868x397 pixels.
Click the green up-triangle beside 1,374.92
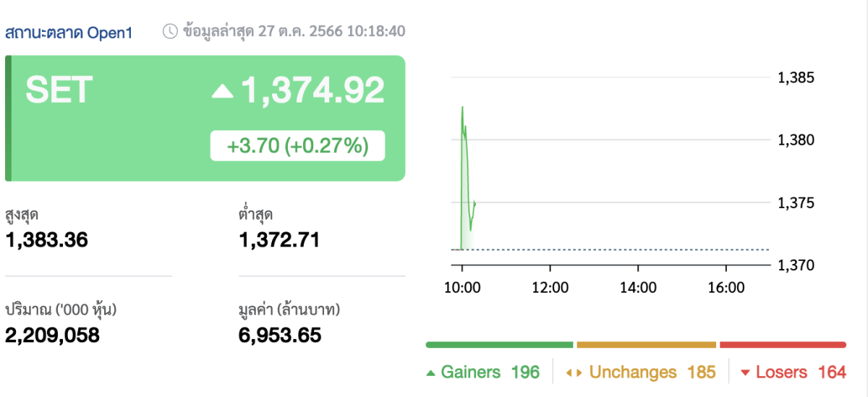222,91
